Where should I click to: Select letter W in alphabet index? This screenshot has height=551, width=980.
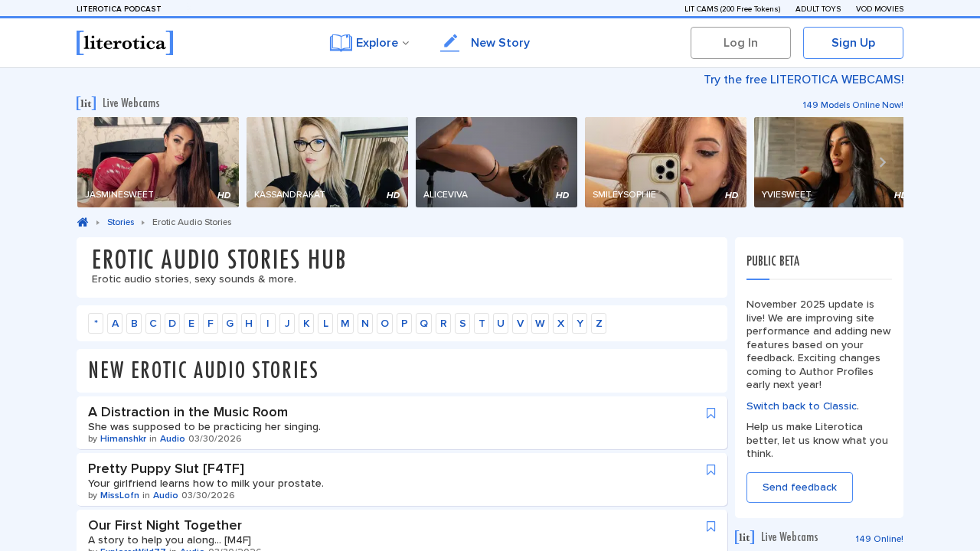(540, 323)
